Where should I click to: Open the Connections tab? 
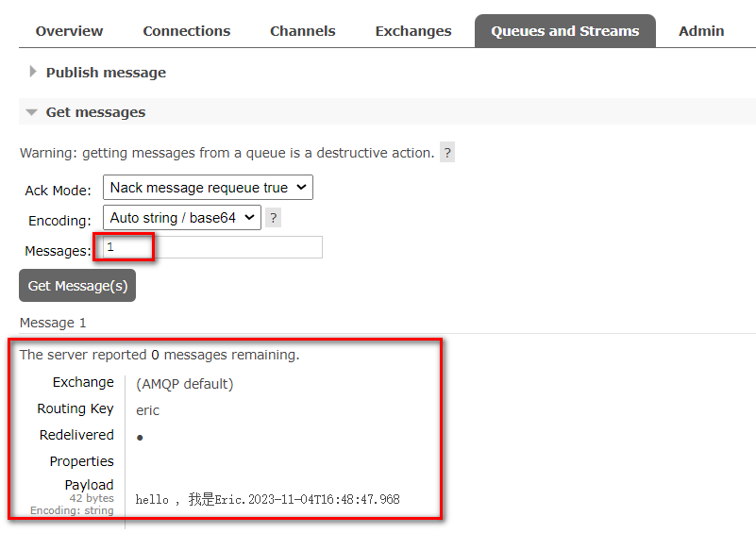click(186, 31)
